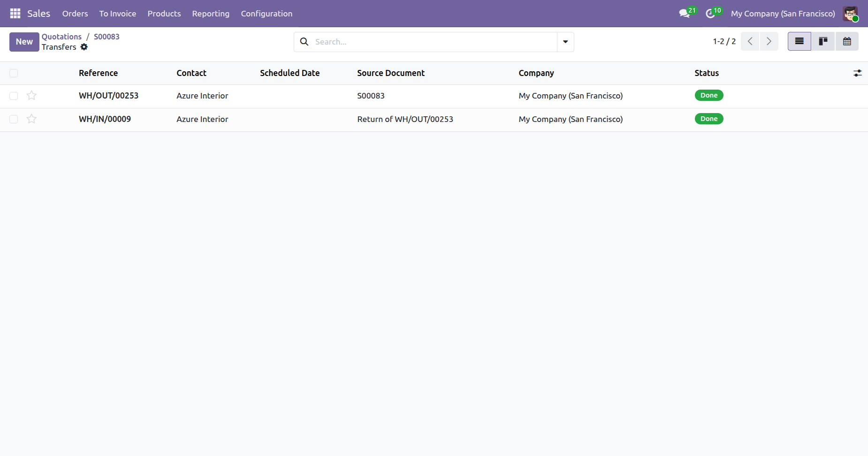The image size is (868, 456).
Task: Open the user avatar menu
Action: pos(850,14)
